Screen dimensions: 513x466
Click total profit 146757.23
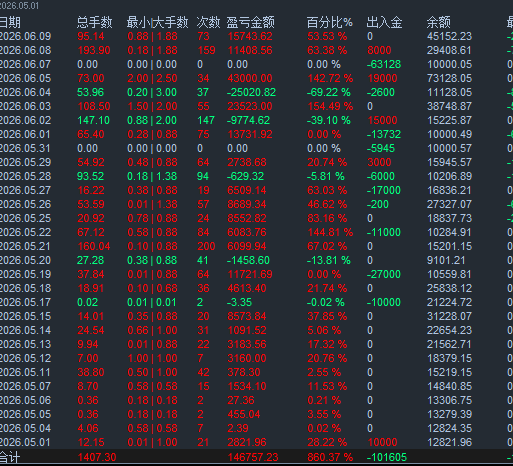click(x=253, y=457)
